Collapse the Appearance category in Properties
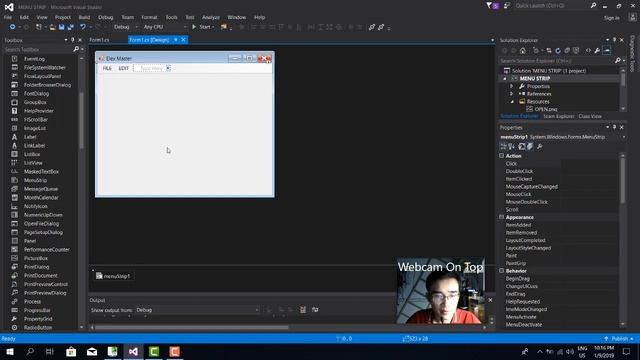This screenshot has width=640, height=360. (x=502, y=217)
